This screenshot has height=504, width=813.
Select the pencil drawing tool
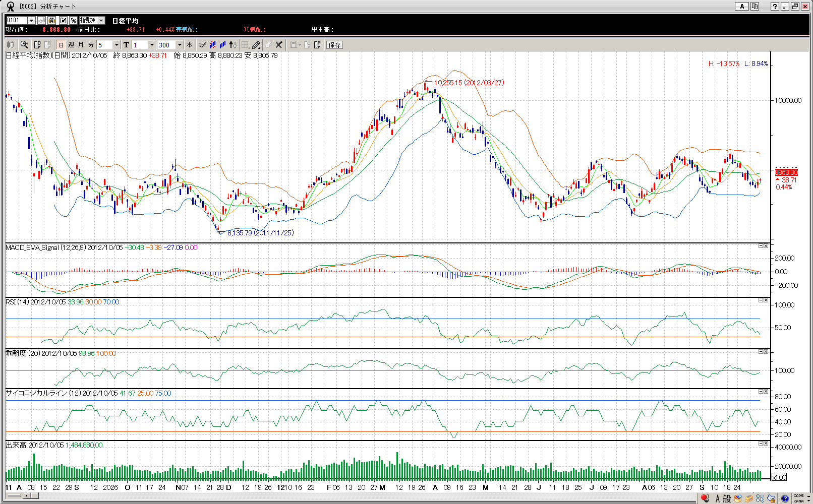coord(257,45)
